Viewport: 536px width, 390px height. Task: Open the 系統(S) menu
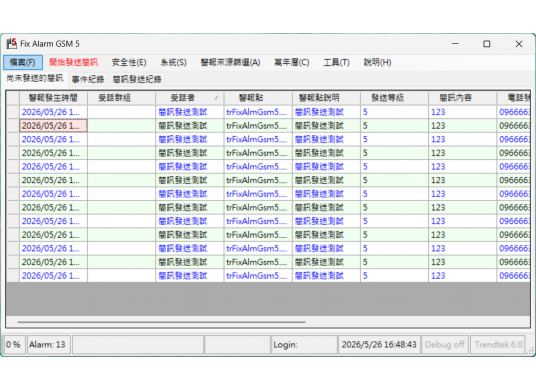[174, 63]
